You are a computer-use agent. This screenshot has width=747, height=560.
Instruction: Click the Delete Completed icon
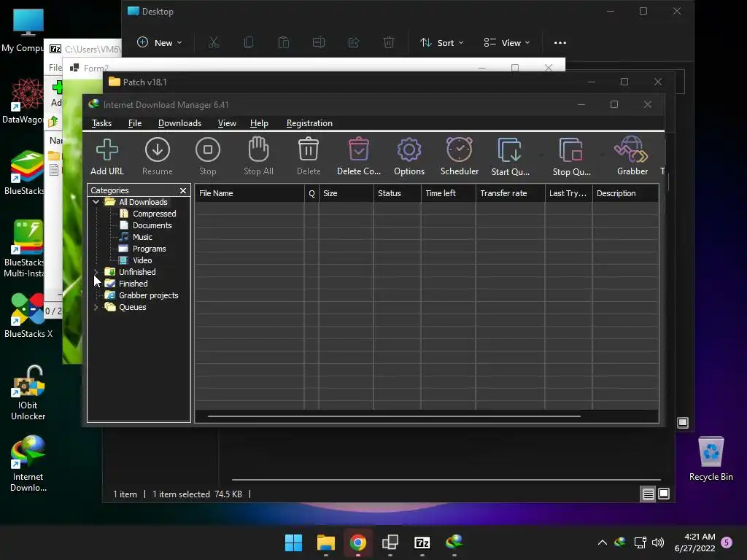[x=359, y=156]
